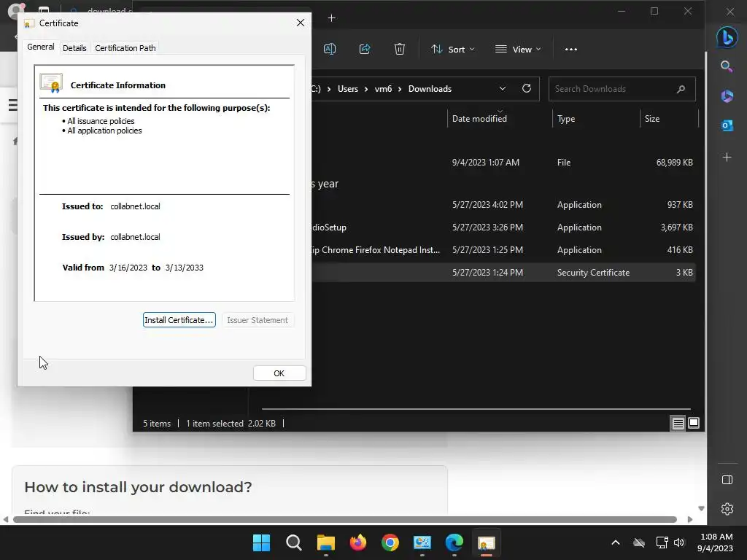Click the plus icon in Edge sidebar
747x560 pixels.
click(727, 157)
